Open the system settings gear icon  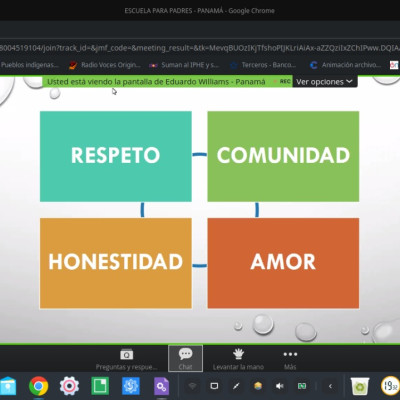pyautogui.click(x=69, y=386)
